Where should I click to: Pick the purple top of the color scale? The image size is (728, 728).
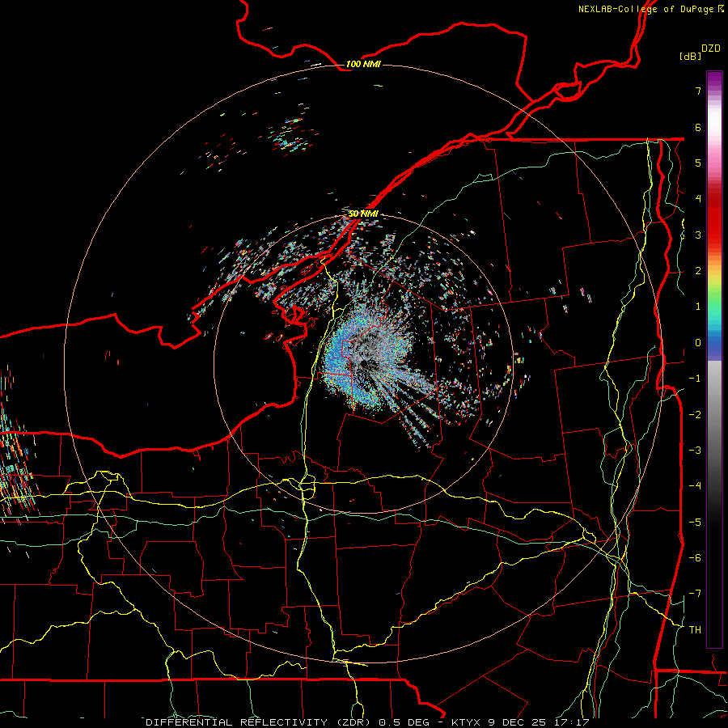(x=714, y=80)
